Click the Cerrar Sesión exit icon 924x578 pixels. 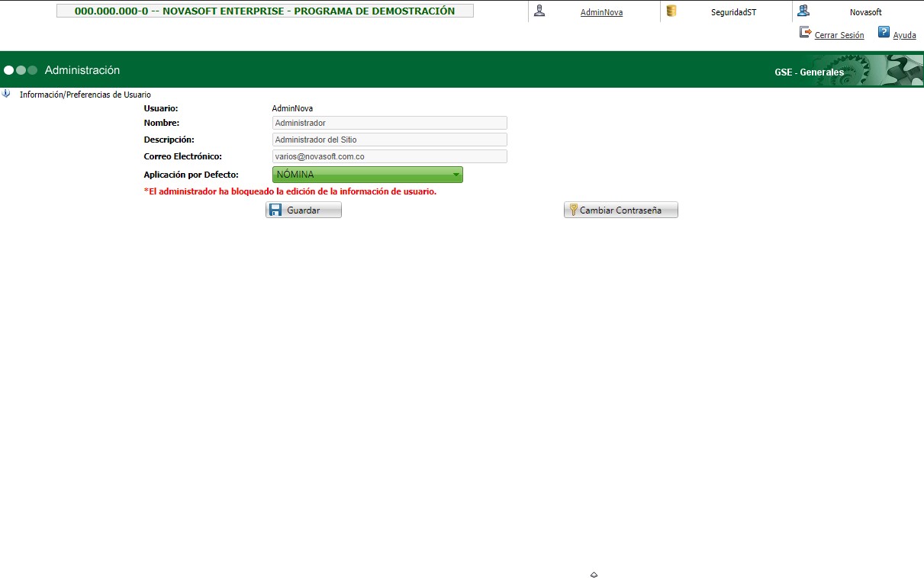tap(806, 32)
